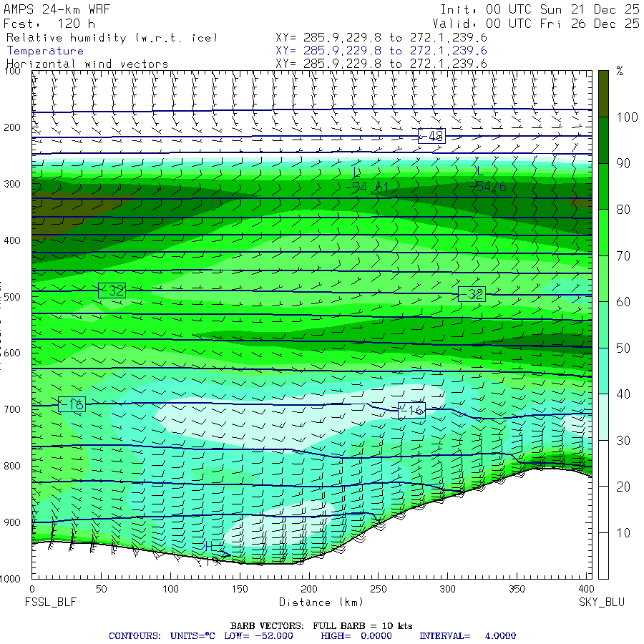The height and width of the screenshot is (644, 644).
Task: Select the 'Valid: 00 UTC Fri 26 Dec 25' line
Action: (535, 24)
